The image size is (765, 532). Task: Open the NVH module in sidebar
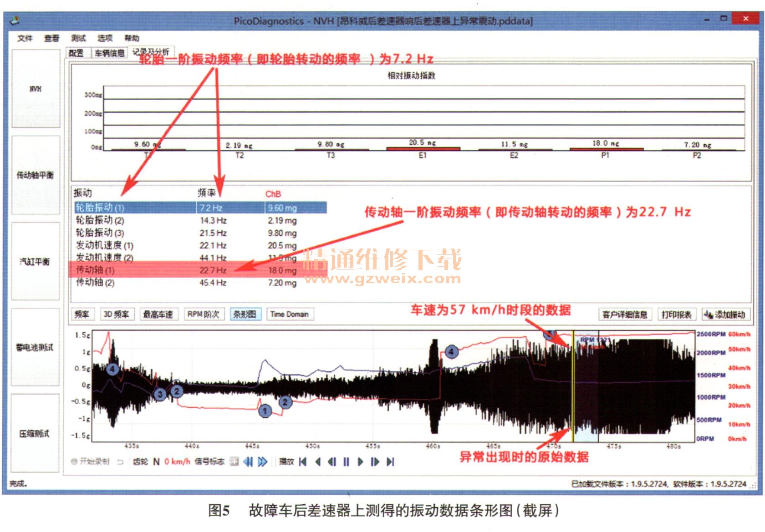pos(36,89)
